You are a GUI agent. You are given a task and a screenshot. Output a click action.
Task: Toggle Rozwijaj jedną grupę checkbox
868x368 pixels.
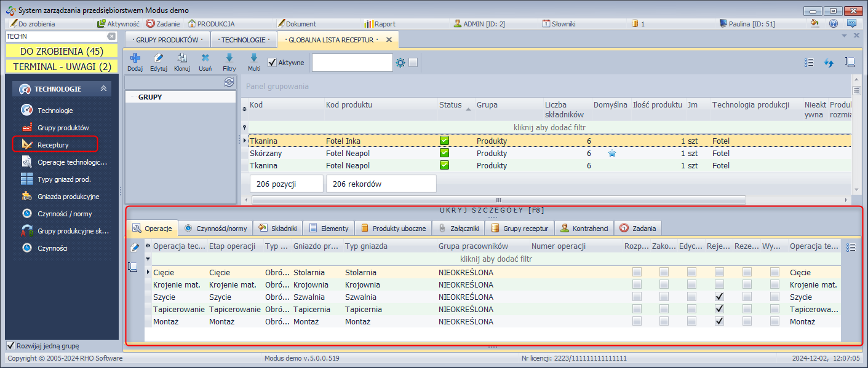tap(10, 345)
